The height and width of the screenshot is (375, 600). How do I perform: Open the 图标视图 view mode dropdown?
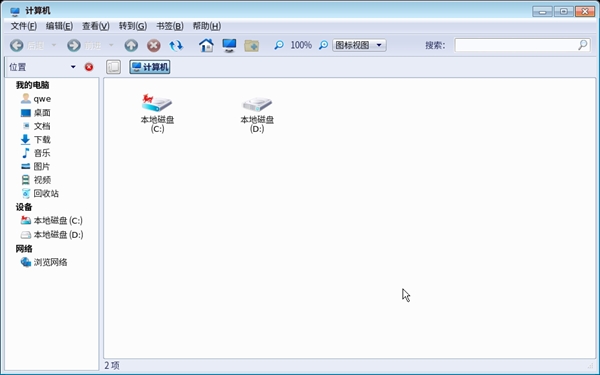tap(359, 45)
